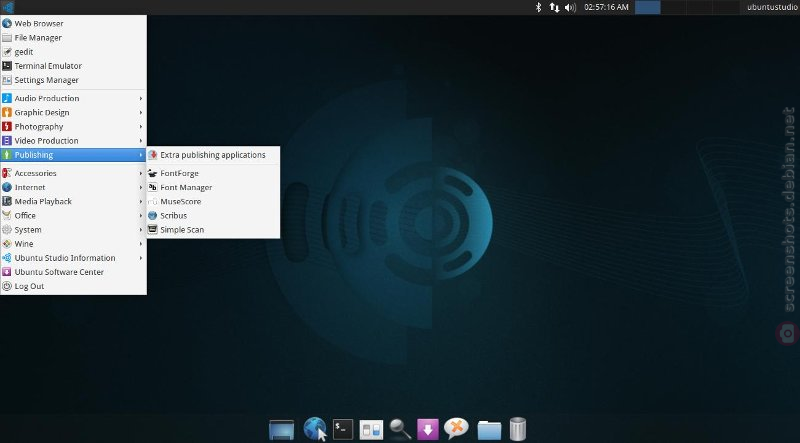Open the trash can dock icon
Image resolution: width=800 pixels, height=443 pixels.
[517, 429]
